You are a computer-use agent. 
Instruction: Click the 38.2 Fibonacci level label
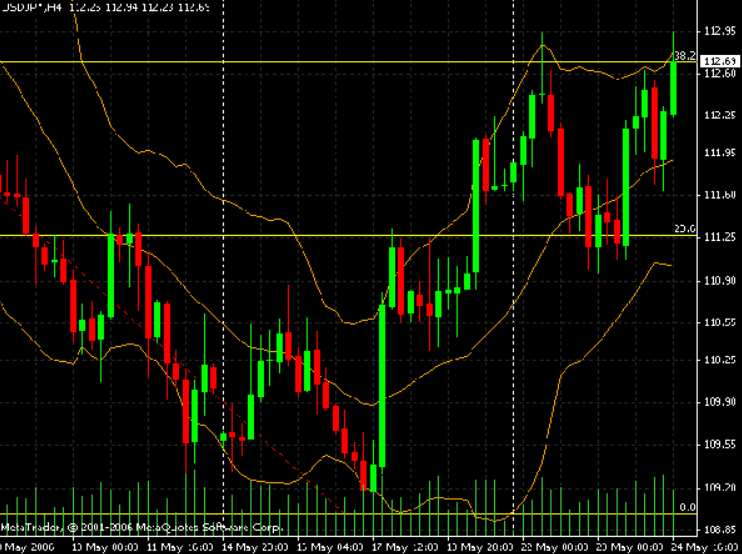[685, 56]
